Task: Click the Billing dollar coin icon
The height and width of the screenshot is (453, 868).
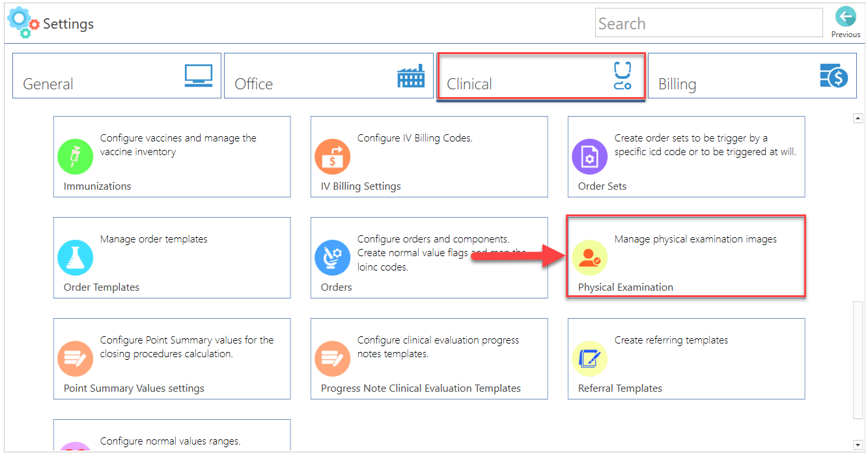Action: pyautogui.click(x=833, y=76)
